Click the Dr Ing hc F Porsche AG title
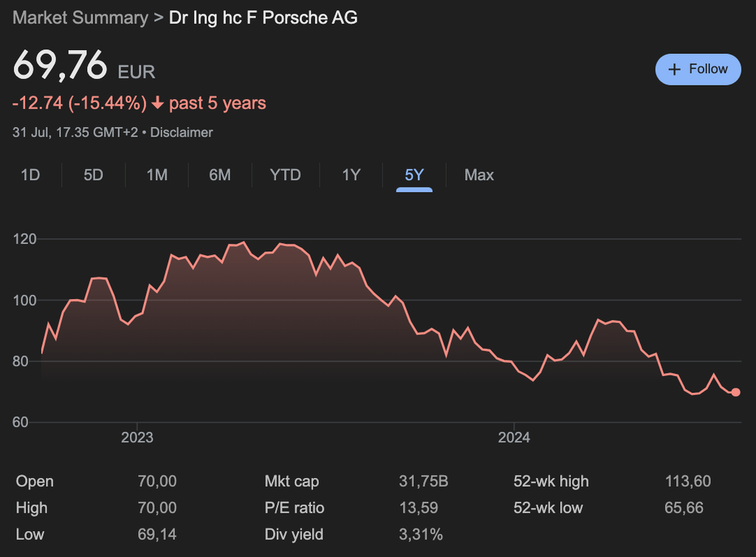The height and width of the screenshot is (557, 756). 264,18
